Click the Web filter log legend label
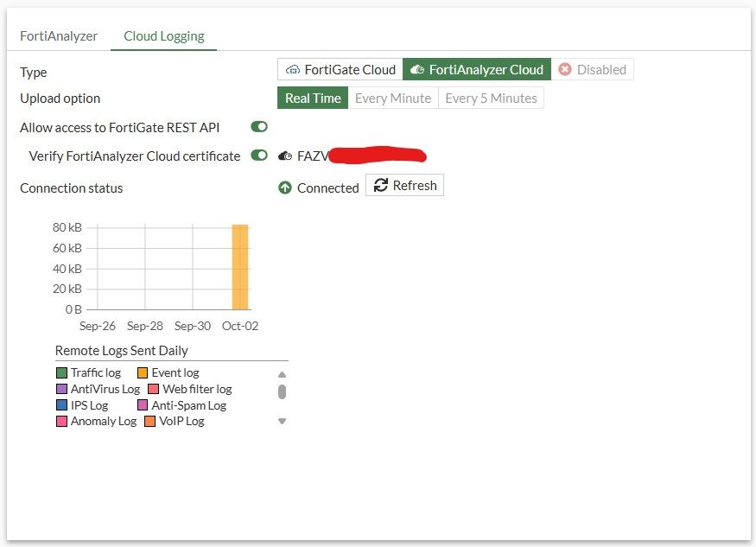 click(x=197, y=389)
